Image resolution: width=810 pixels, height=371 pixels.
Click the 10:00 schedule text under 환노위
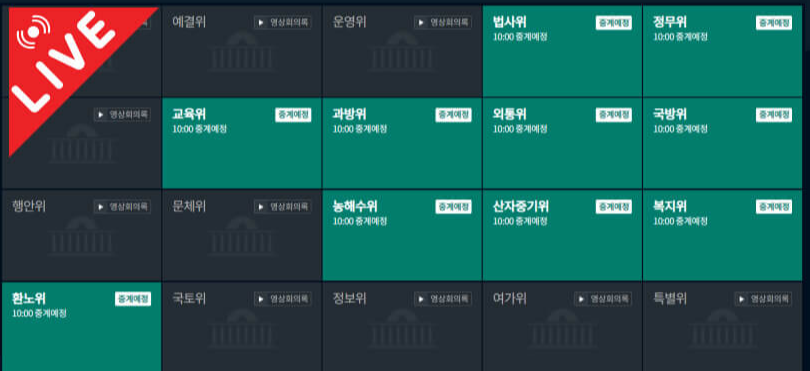click(x=39, y=314)
